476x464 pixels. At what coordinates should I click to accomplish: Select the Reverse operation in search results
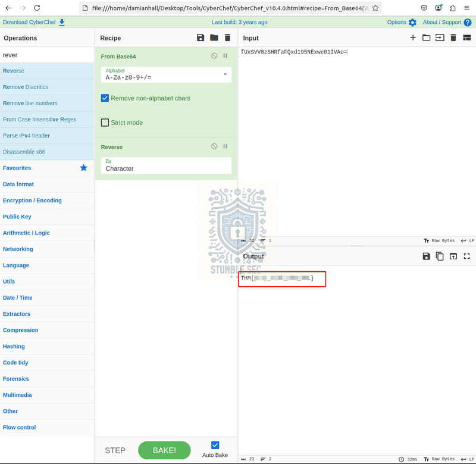[x=47, y=71]
